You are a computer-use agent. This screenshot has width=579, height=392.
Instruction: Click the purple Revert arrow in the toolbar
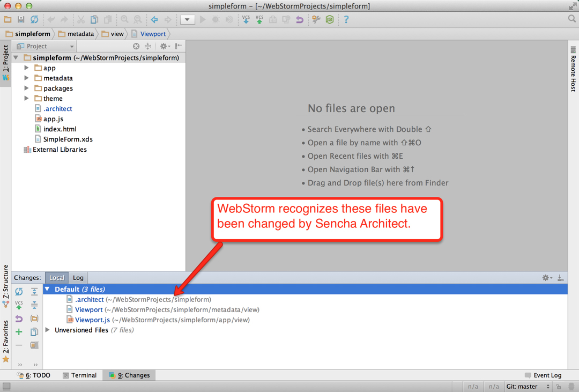click(300, 20)
